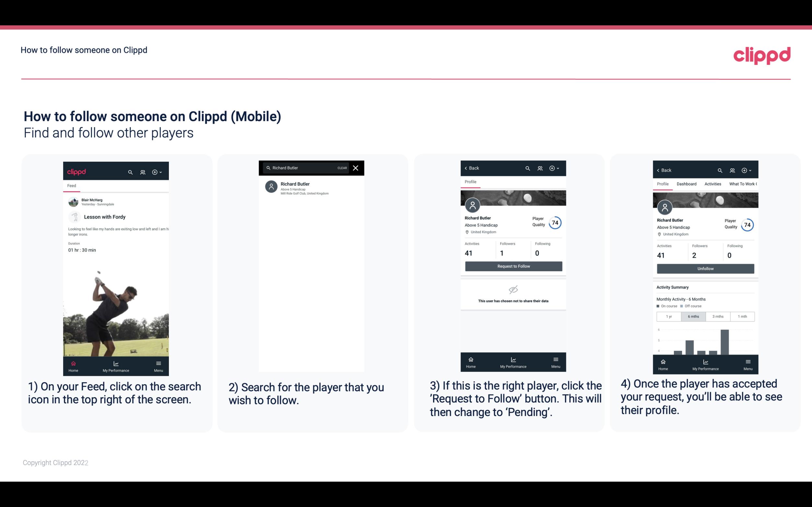The width and height of the screenshot is (812, 507).
Task: Click the 'Unfollow' button on accepted profile
Action: (x=705, y=268)
